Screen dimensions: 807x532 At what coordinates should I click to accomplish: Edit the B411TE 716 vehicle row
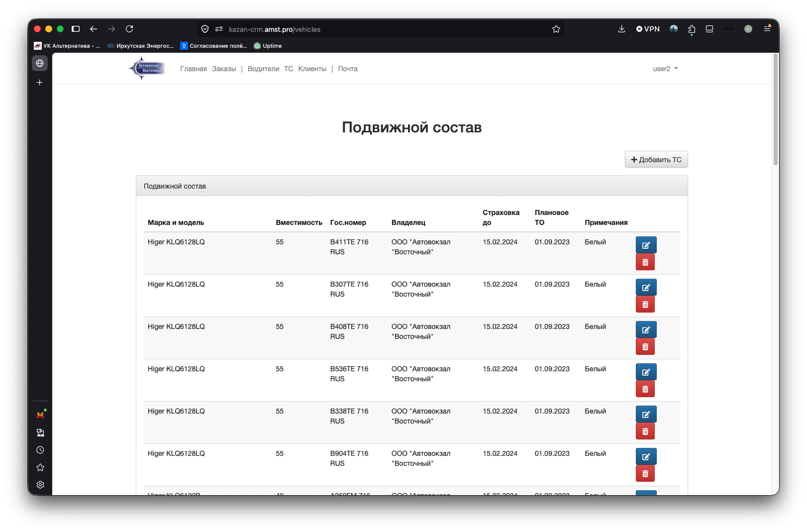646,245
